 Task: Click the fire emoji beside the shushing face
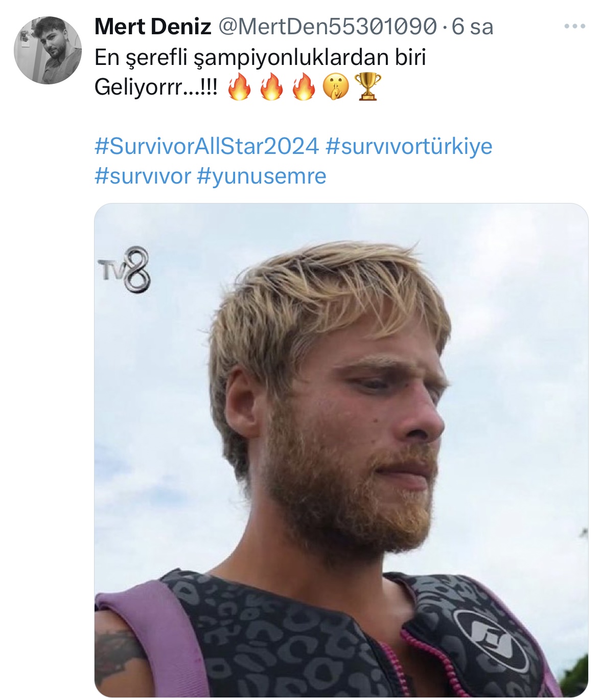pyautogui.click(x=304, y=87)
